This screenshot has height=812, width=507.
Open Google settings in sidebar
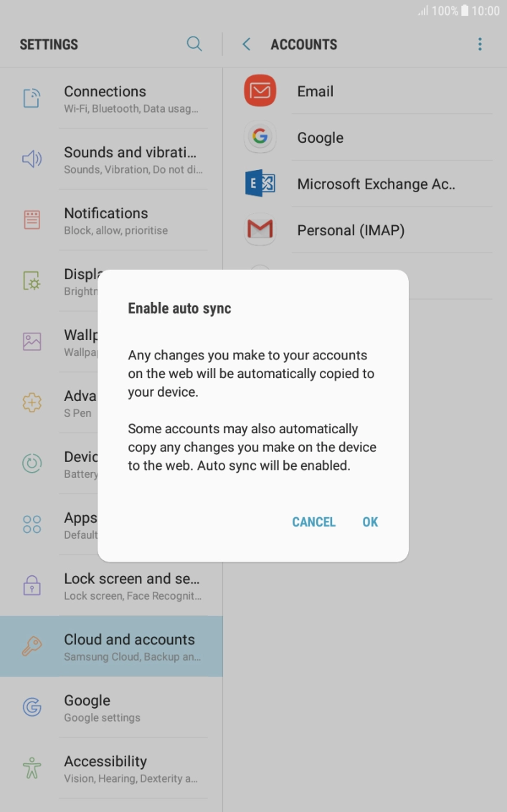pyautogui.click(x=100, y=707)
